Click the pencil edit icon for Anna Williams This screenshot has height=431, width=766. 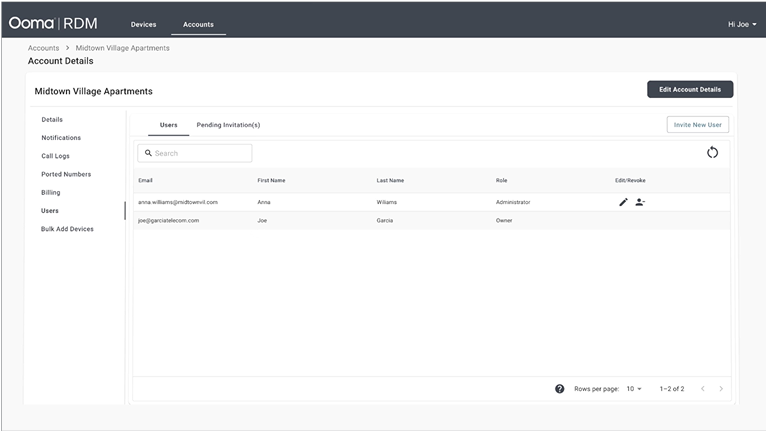coord(623,202)
